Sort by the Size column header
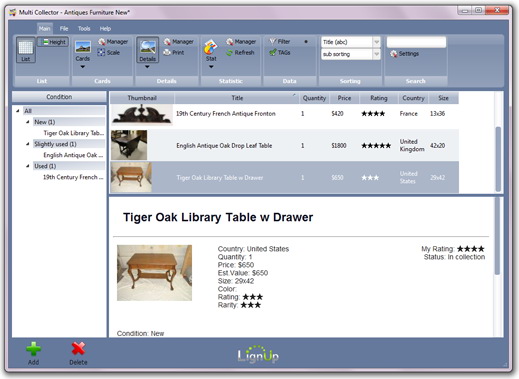The width and height of the screenshot is (519, 379). (443, 98)
